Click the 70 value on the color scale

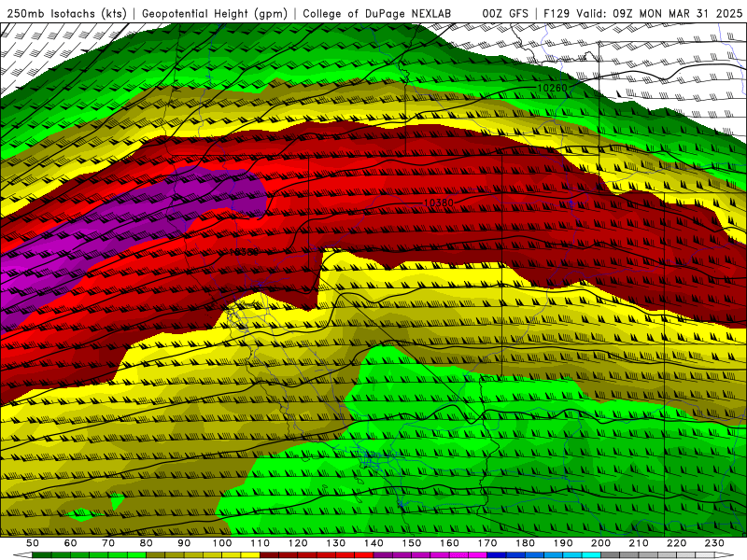(108, 543)
